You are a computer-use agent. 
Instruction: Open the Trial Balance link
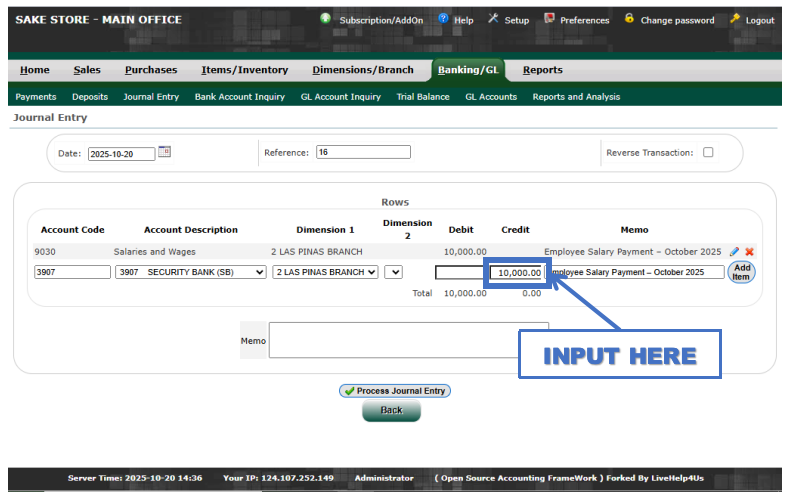[422, 97]
